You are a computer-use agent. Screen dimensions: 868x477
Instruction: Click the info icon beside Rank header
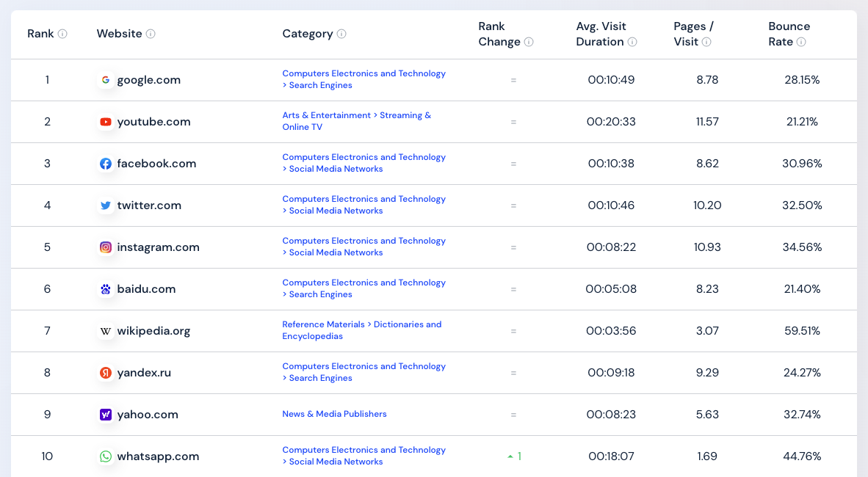(62, 34)
